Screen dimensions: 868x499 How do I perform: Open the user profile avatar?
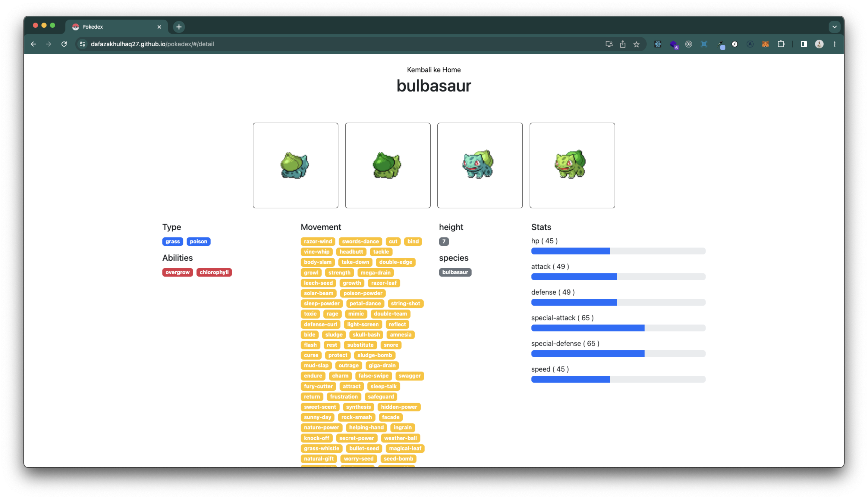click(819, 44)
